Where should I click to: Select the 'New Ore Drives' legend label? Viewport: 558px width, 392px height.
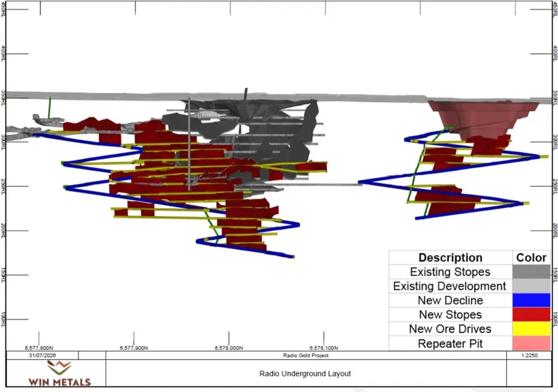point(450,329)
